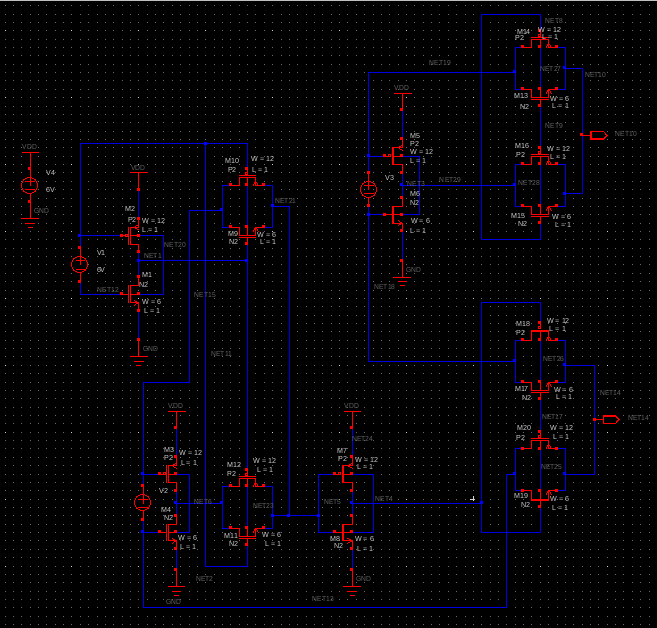Select the NET15 net label
This screenshot has height=628, width=657.
(x=204, y=295)
